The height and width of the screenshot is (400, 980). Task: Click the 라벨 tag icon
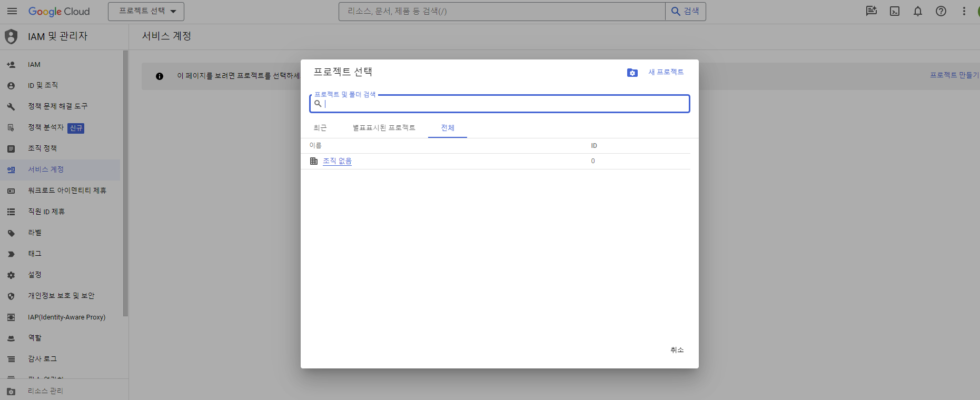[11, 233]
